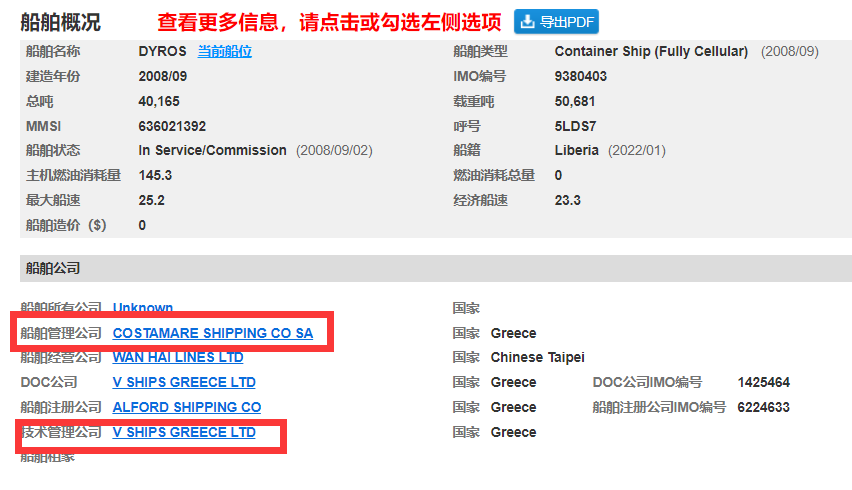
Task: Click the ship name DYROS text
Action: (x=162, y=52)
